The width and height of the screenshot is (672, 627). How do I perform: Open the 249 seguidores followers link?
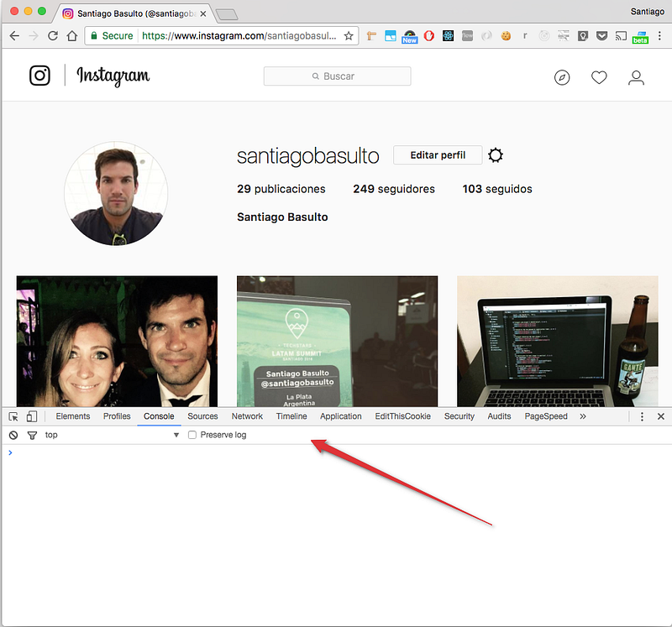point(394,189)
